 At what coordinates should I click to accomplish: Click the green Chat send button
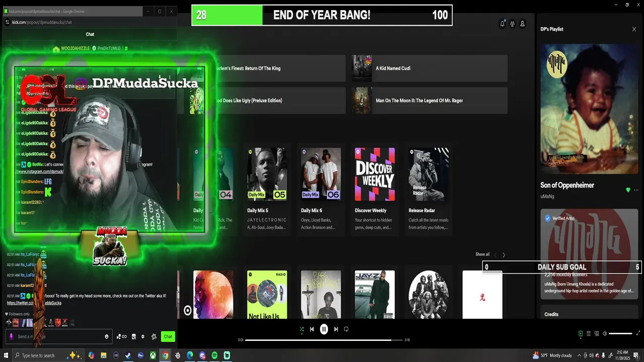[x=168, y=336]
